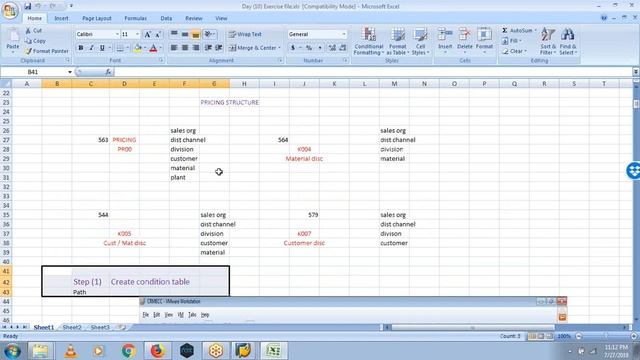This screenshot has width=640, height=360.
Task: Open Google Chrome from the taskbar
Action: [x=128, y=351]
